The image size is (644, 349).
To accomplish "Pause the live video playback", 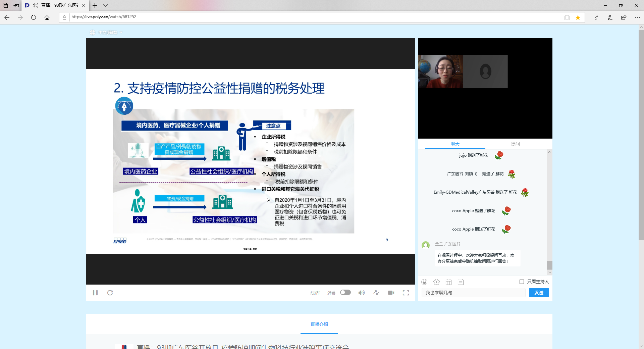I will (x=95, y=293).
